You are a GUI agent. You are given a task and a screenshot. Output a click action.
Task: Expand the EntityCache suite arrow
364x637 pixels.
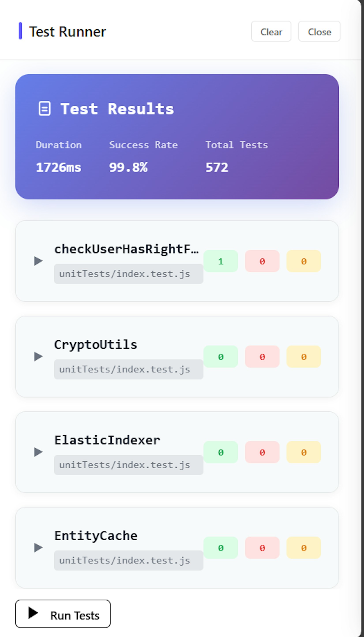(38, 548)
